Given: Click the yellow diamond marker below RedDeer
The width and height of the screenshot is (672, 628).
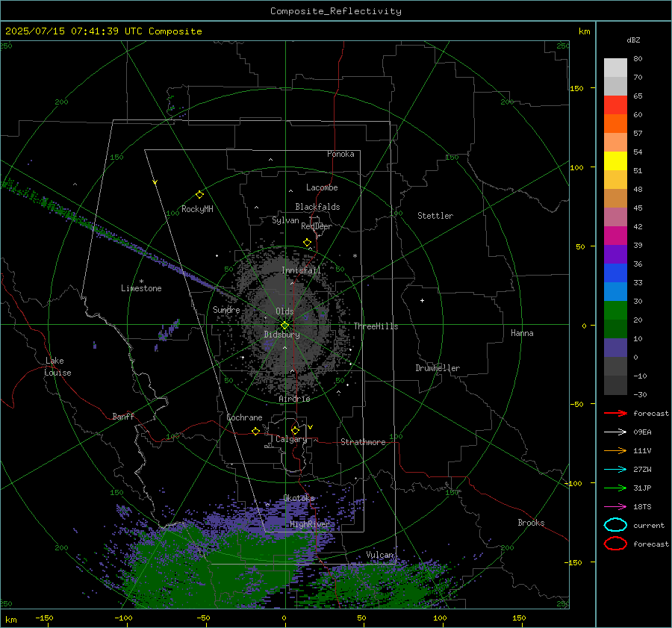Looking at the screenshot, I should (x=307, y=243).
